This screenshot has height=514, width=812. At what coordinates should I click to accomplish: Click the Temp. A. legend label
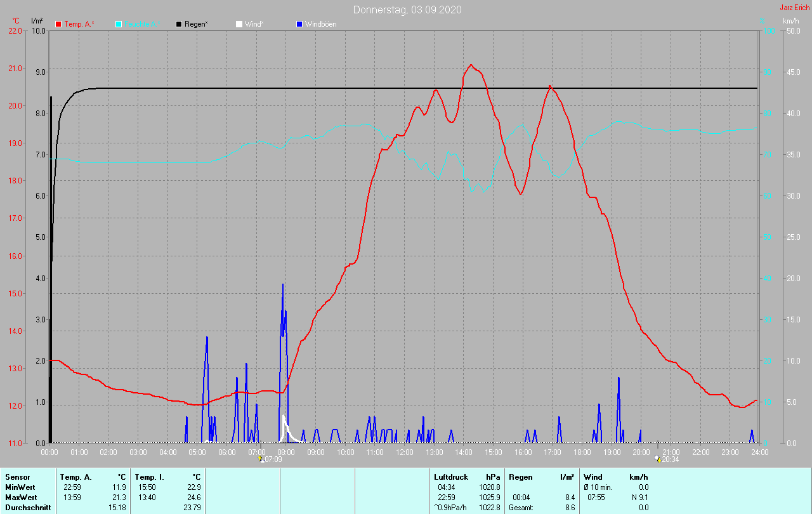tap(79, 24)
